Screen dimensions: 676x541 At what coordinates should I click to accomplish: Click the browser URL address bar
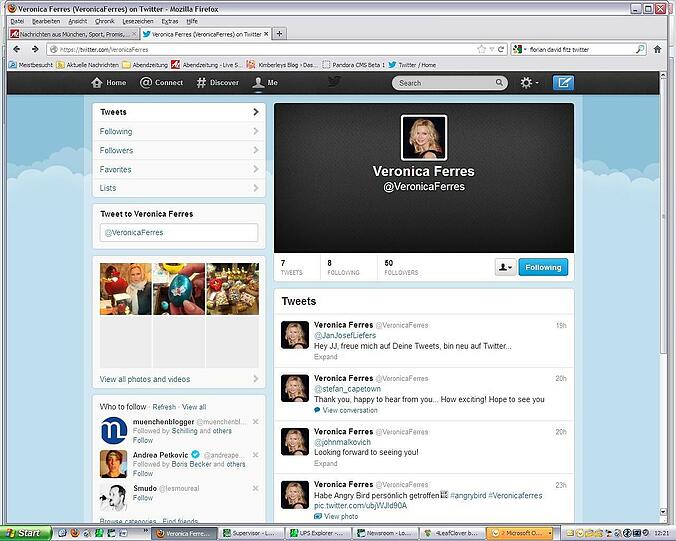(263, 49)
